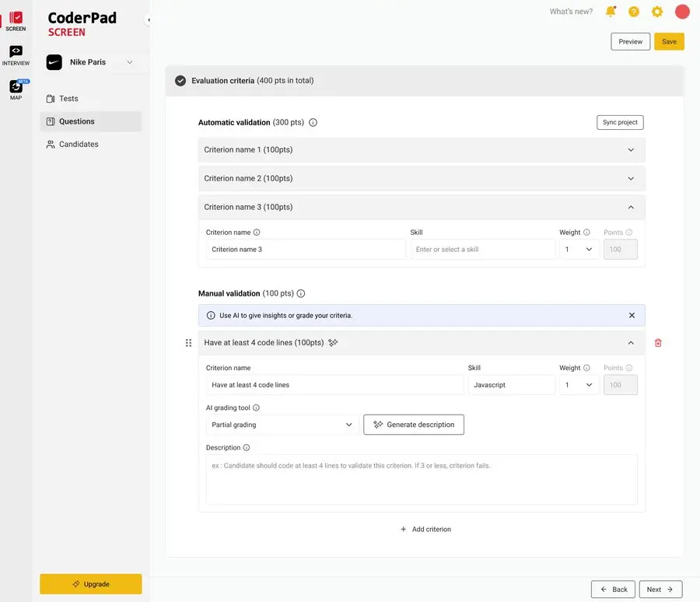Click the Enter or select a skill field
Screen dimensions: 700x602
click(x=482, y=249)
